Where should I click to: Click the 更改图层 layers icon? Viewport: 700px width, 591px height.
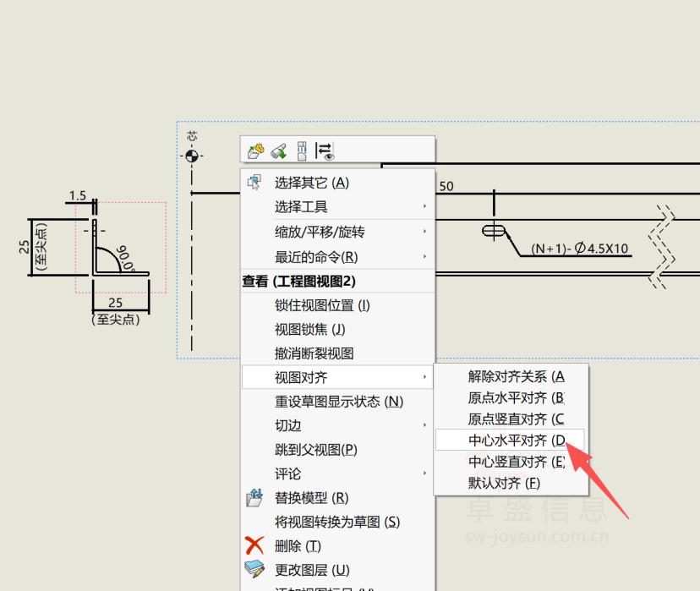(254, 570)
